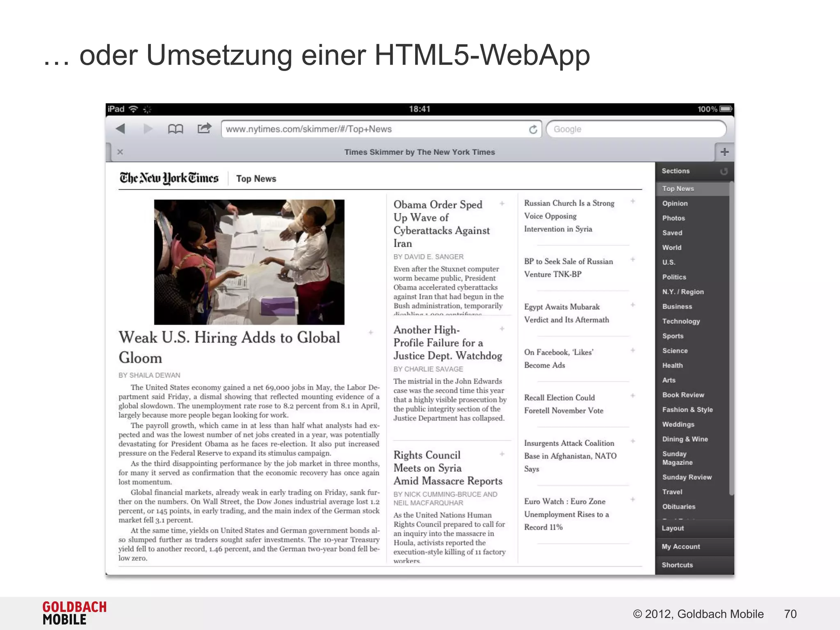Select the Technology section
840x630 pixels.
(681, 322)
